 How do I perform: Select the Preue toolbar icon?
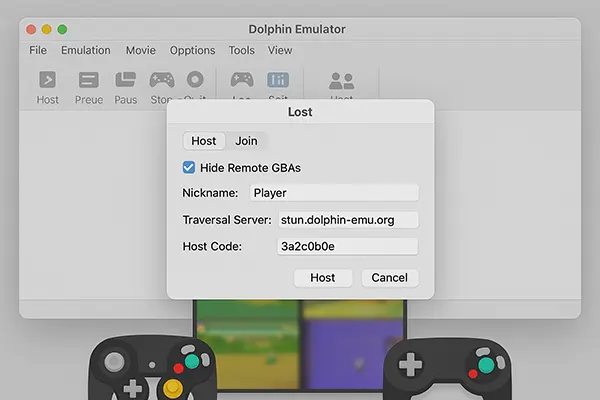88,80
